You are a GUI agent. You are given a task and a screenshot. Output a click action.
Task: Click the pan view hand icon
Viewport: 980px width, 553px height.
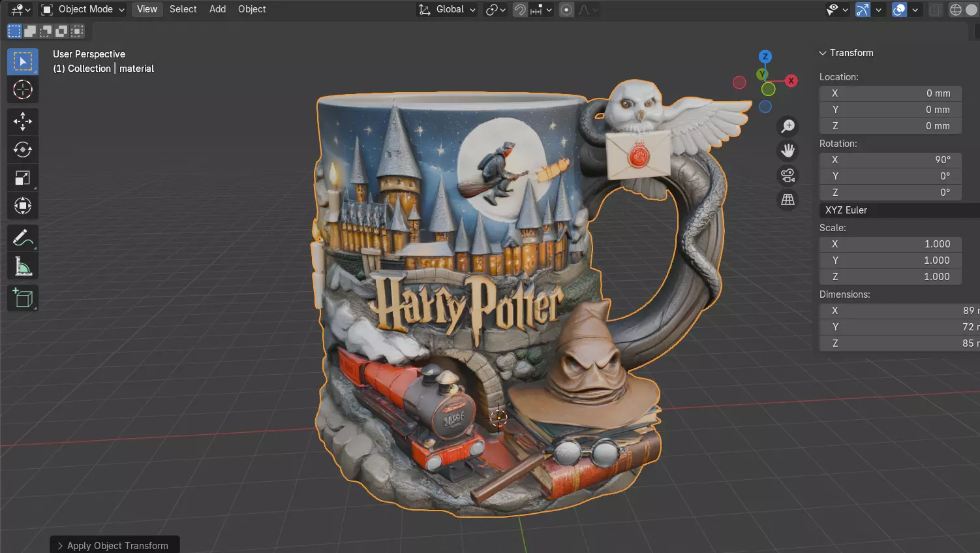(788, 151)
